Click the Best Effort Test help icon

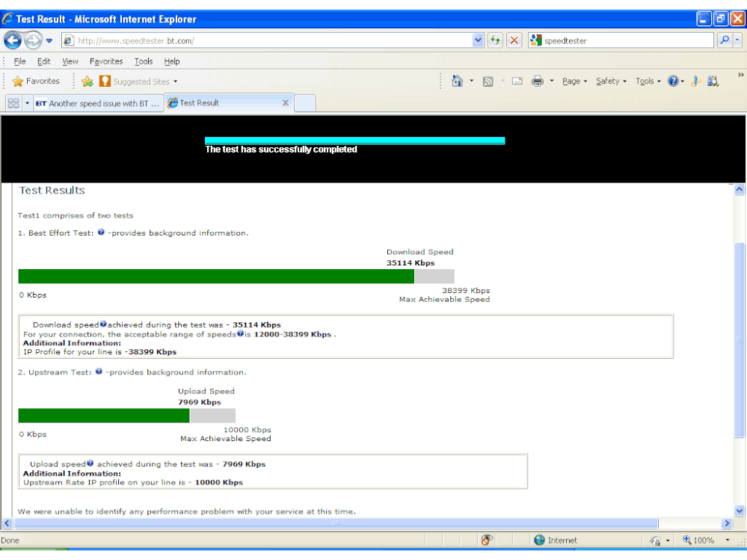(x=101, y=233)
